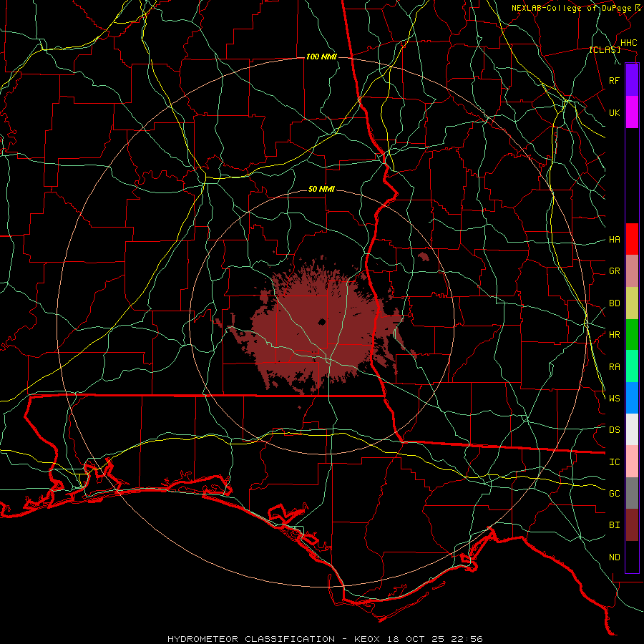Click the RF purple legend swatch
Viewport: 644px width, 644px height.
coord(632,80)
